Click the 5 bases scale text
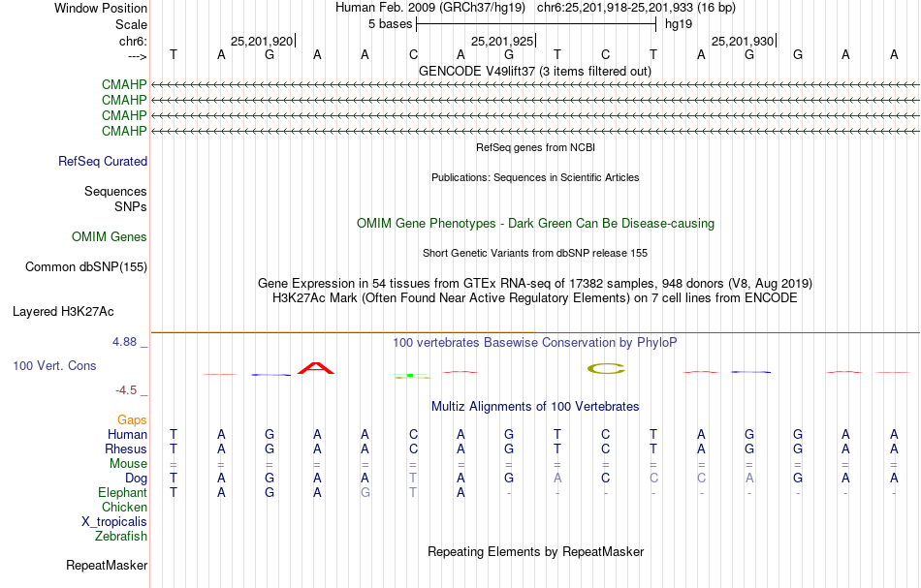 point(391,24)
